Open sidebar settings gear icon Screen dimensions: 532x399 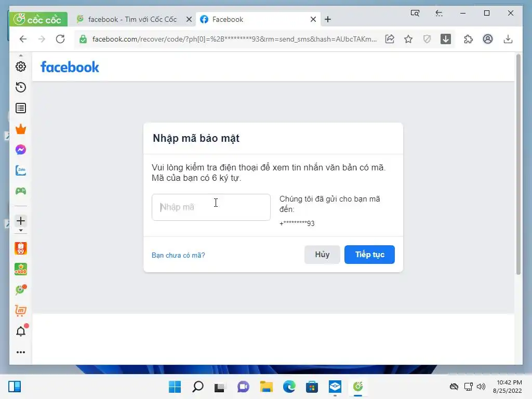21,66
